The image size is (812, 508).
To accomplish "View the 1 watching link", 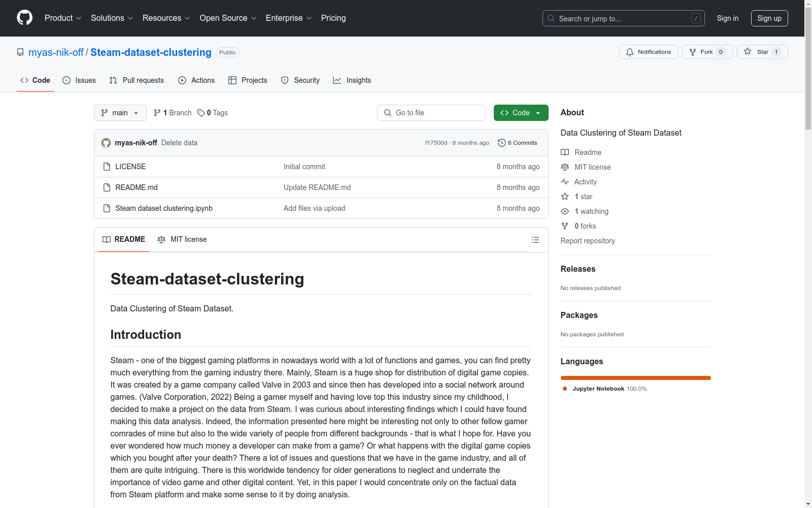I will coord(585,211).
